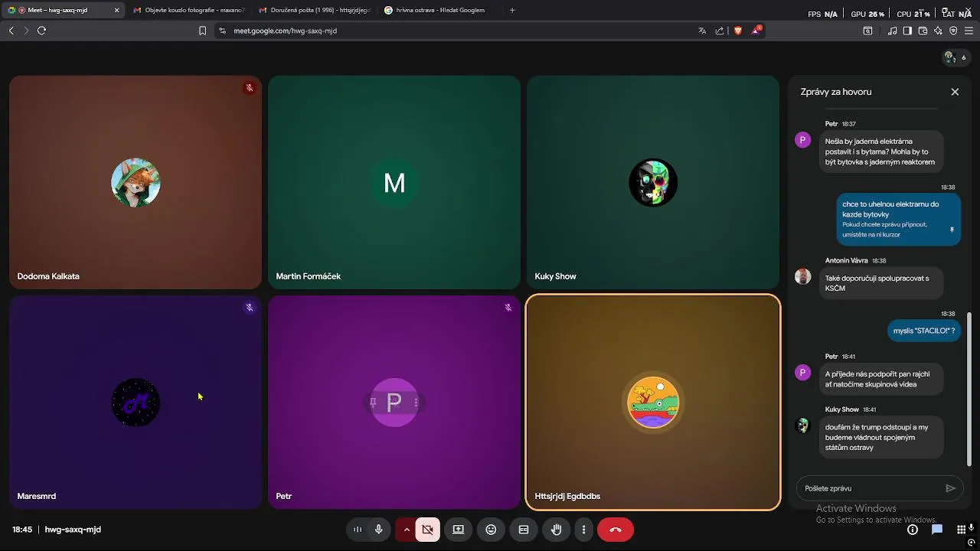Image resolution: width=980 pixels, height=551 pixels.
Task: Go forward in browser history
Action: 26,31
